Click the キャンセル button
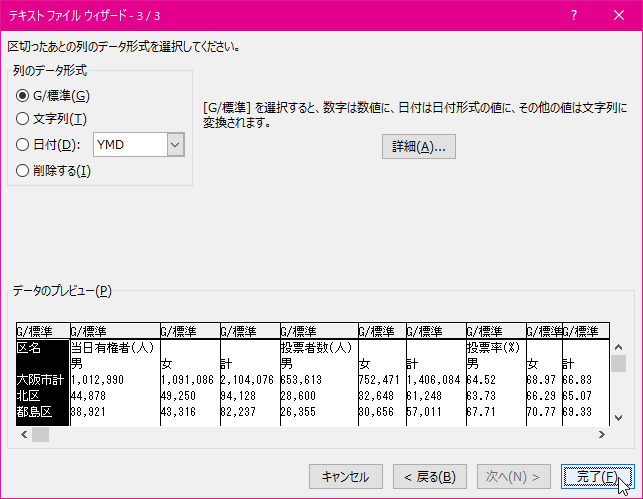This screenshot has height=499, width=643. click(346, 476)
